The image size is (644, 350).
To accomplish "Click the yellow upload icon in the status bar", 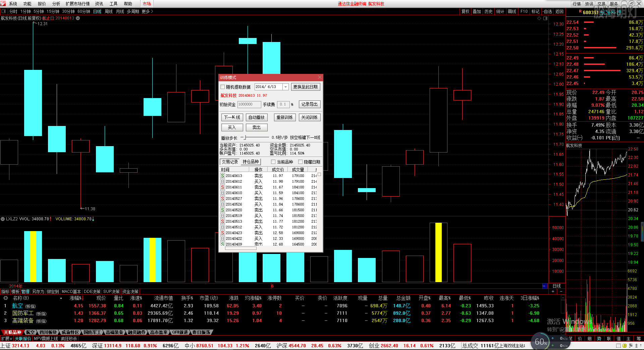I will [624, 345].
